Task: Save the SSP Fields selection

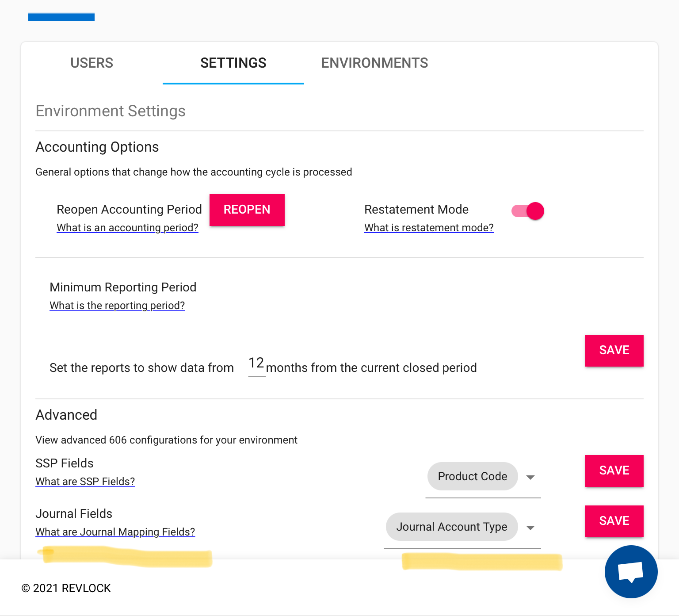Action: click(x=614, y=471)
